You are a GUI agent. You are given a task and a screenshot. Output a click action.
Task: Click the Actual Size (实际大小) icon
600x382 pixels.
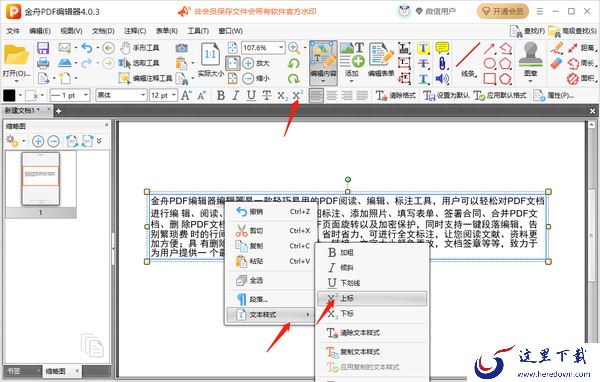pyautogui.click(x=210, y=60)
